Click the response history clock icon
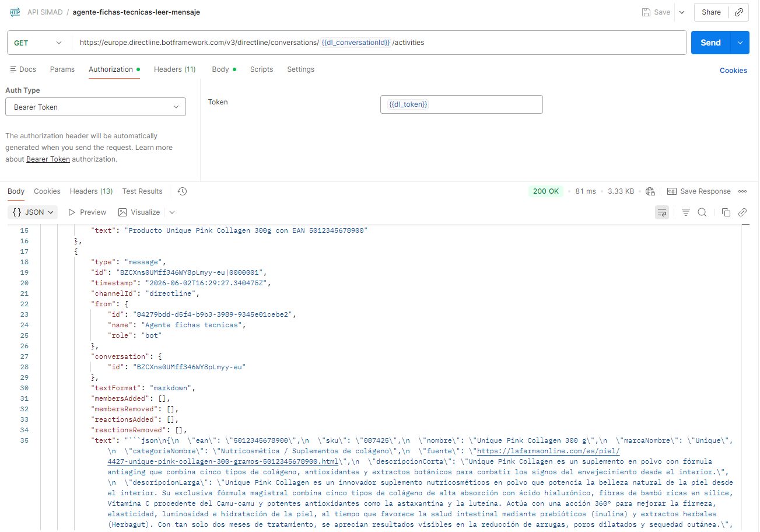760x532 pixels. (182, 191)
